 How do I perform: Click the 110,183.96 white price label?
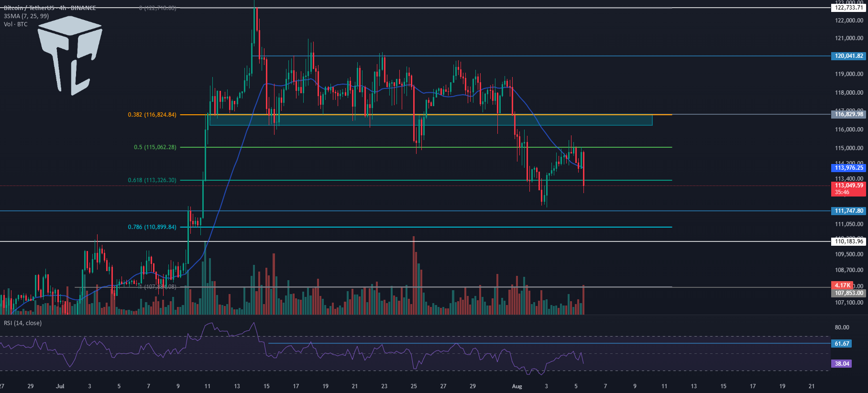[x=849, y=241]
